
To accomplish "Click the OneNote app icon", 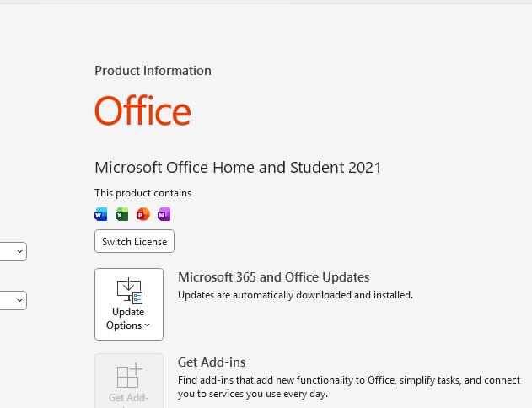I will [x=164, y=214].
